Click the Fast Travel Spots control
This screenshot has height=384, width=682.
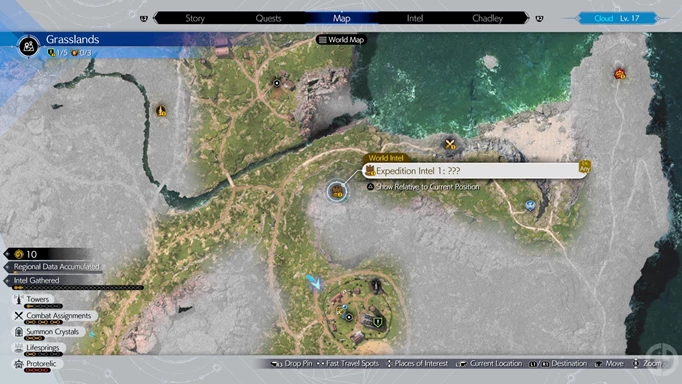pos(348,364)
